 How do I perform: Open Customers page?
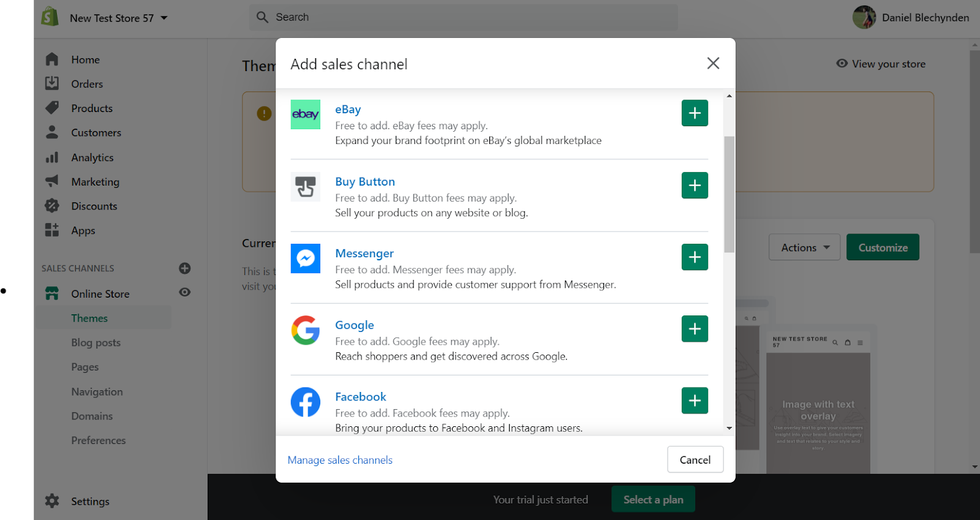pyautogui.click(x=96, y=133)
